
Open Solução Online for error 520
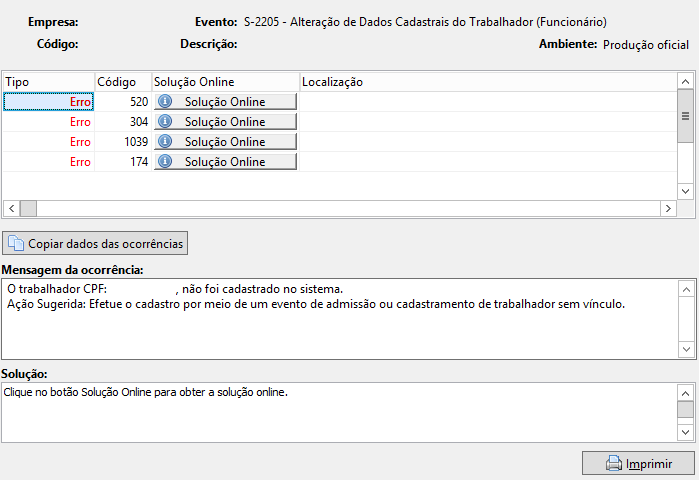(225, 102)
